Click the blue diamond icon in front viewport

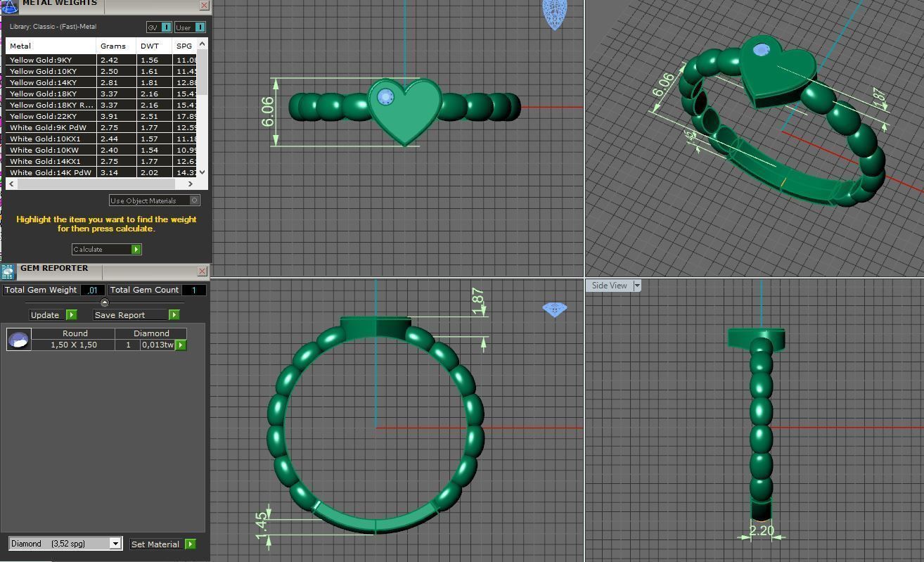555,309
